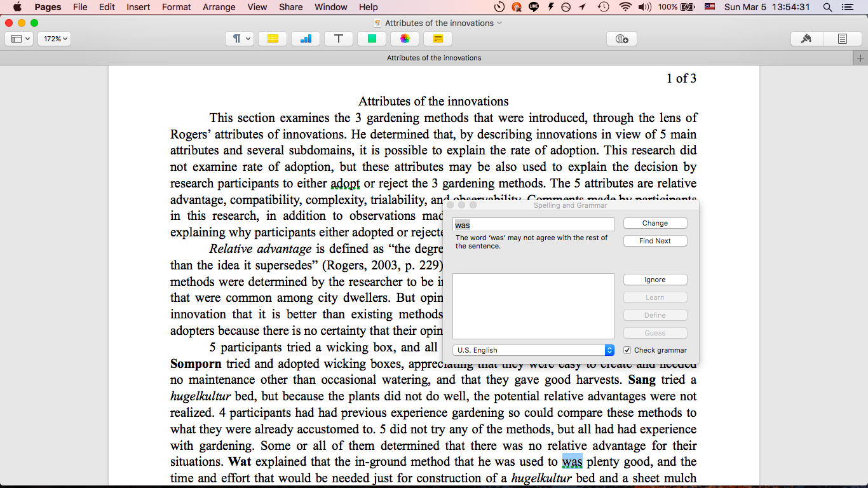Add a text box with the Text icon
Viewport: 868px width, 488px height.
tap(339, 39)
